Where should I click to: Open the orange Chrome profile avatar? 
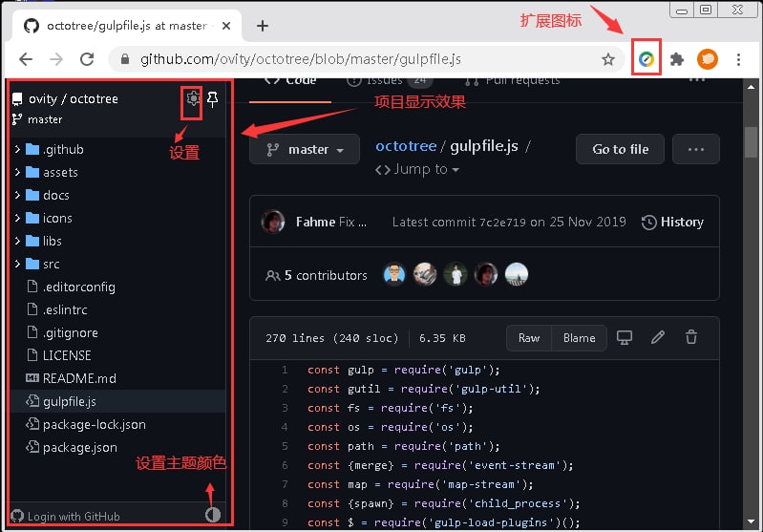(708, 59)
